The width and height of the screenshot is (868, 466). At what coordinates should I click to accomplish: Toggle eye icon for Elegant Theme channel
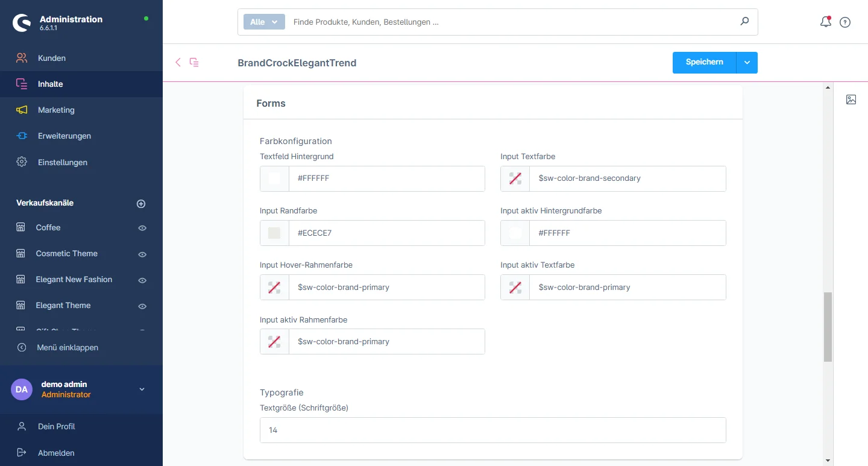[x=142, y=306]
